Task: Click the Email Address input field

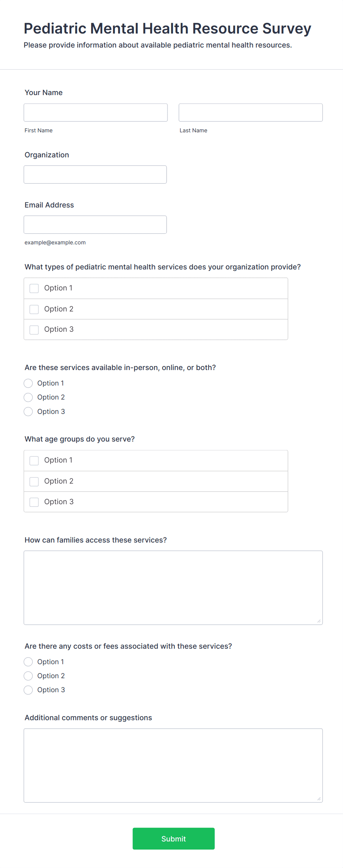Action: click(x=95, y=224)
